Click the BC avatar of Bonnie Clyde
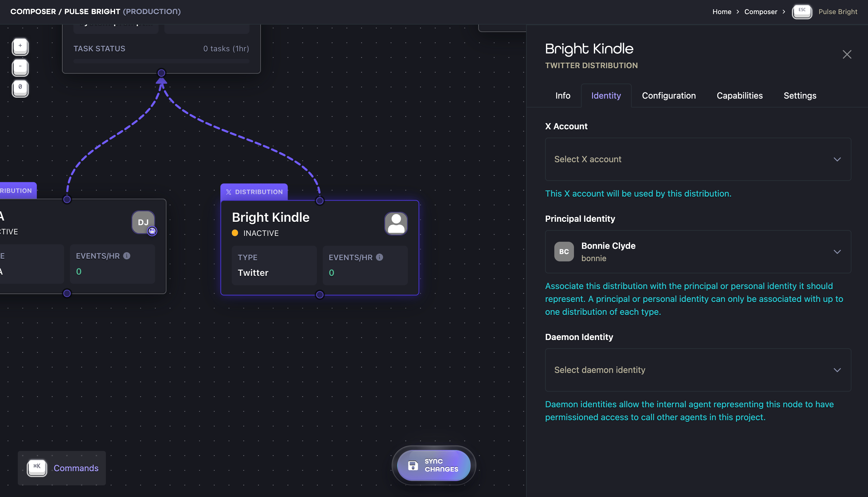Viewport: 868px width, 497px height. [564, 252]
